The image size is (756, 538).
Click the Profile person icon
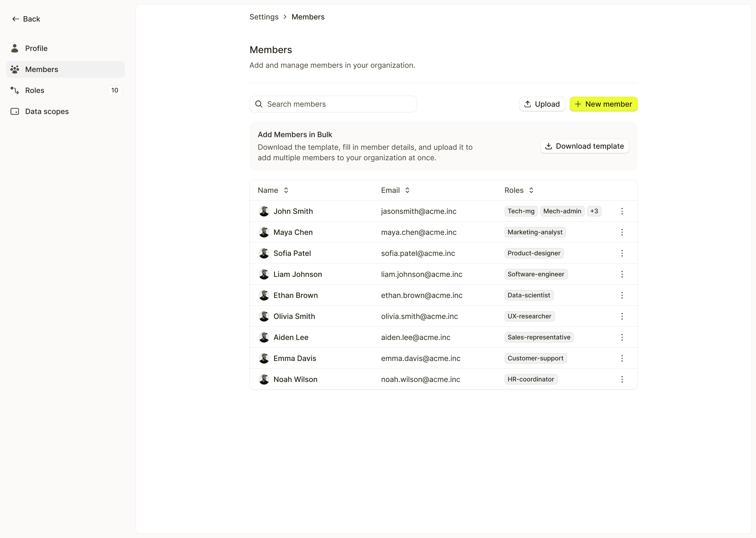(14, 48)
